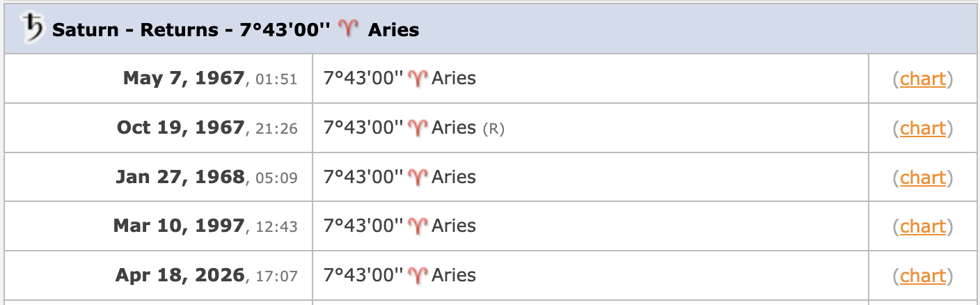Click Aries glyph in Apr 18, 2026 row
980x305 pixels.
tap(417, 276)
